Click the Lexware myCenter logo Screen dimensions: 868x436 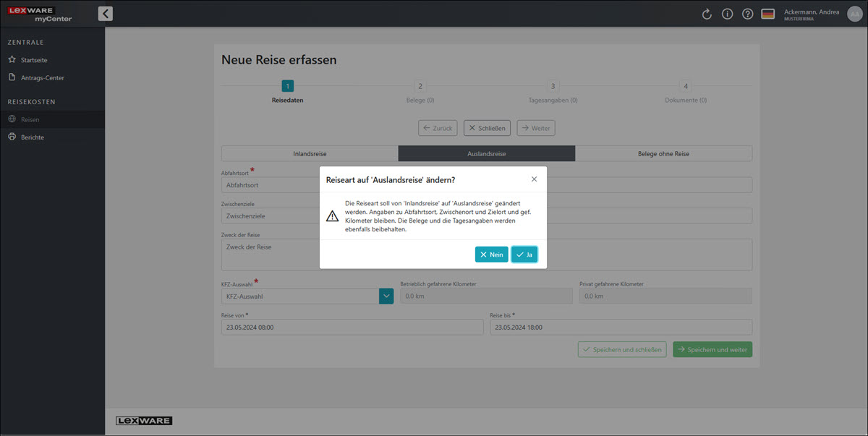(x=41, y=14)
